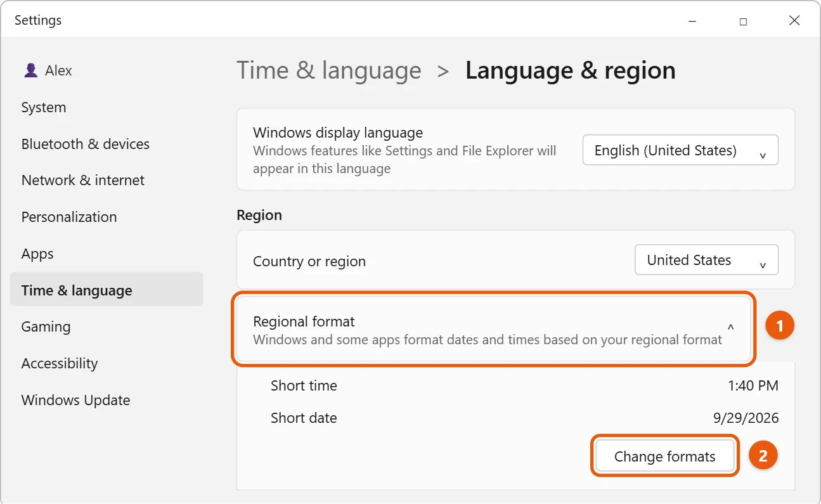Click the Short time value 1:40 PM
The image size is (821, 504).
(753, 385)
